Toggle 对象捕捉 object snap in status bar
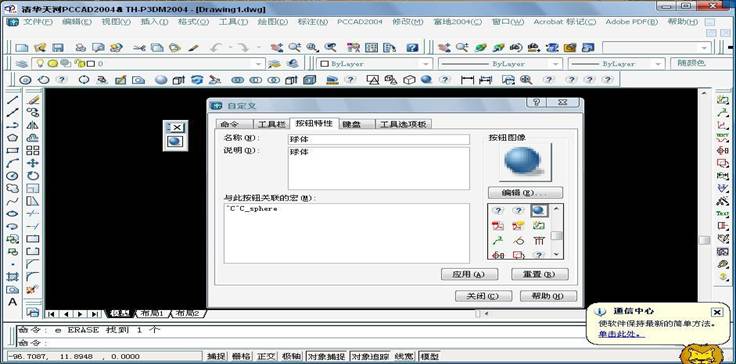The width and height of the screenshot is (736, 364). pos(326,356)
